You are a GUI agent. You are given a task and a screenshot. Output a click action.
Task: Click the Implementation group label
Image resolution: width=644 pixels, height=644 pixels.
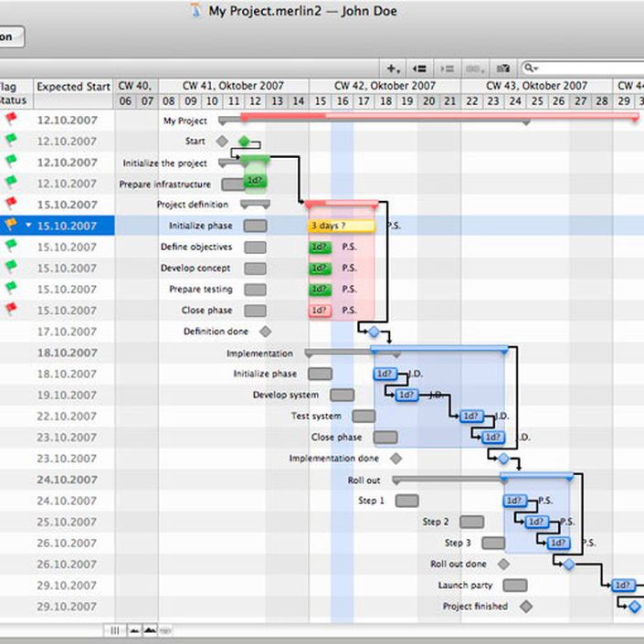point(259,354)
